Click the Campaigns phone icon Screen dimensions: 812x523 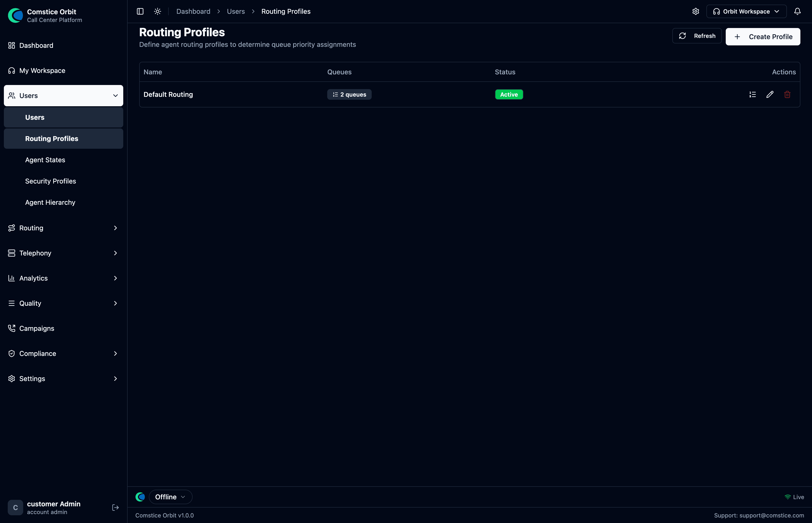click(12, 328)
